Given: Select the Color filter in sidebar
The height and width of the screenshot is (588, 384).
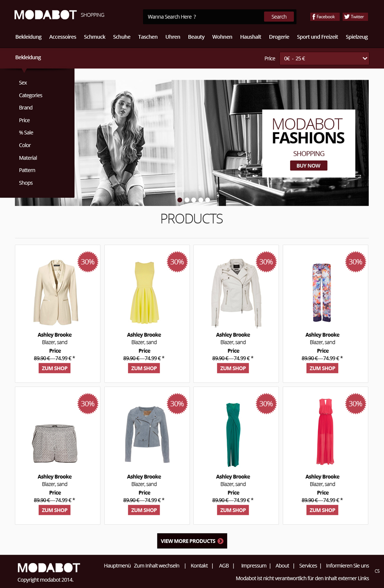Looking at the screenshot, I should point(25,145).
